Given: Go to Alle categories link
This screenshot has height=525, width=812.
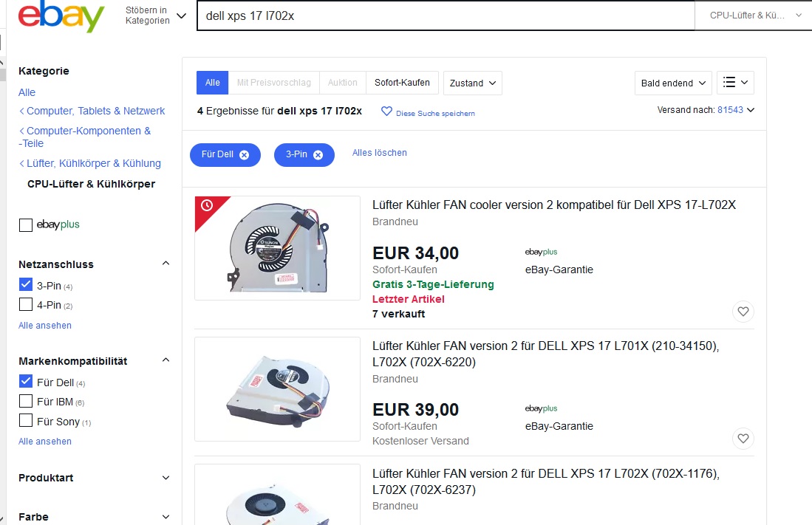Looking at the screenshot, I should (27, 93).
